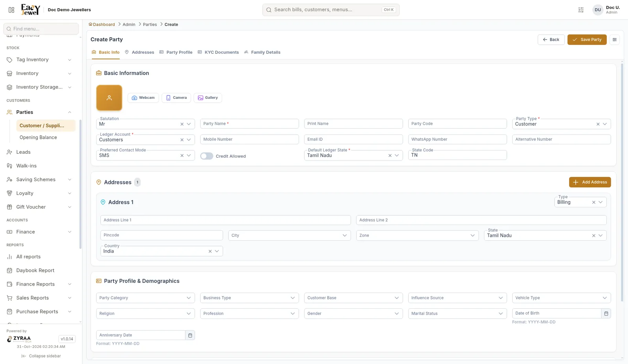This screenshot has height=364, width=628.
Task: Open the sidebar grid menu icon
Action: click(11, 10)
